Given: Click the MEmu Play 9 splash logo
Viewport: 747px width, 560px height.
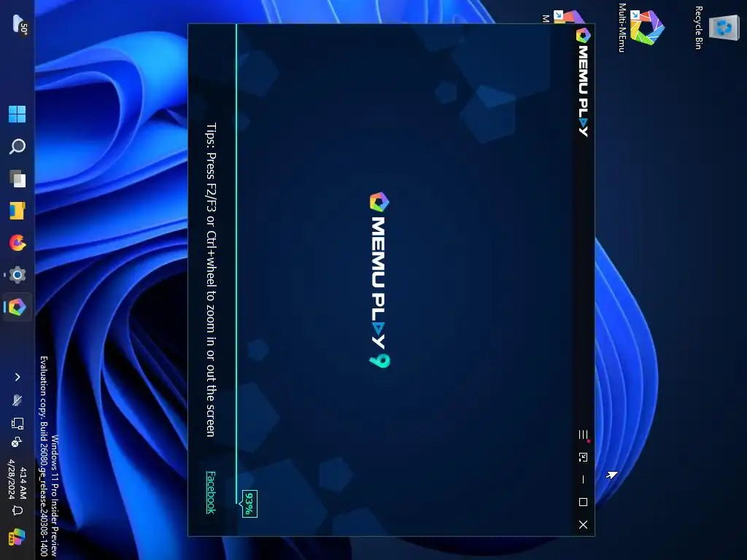Looking at the screenshot, I should pyautogui.click(x=379, y=280).
